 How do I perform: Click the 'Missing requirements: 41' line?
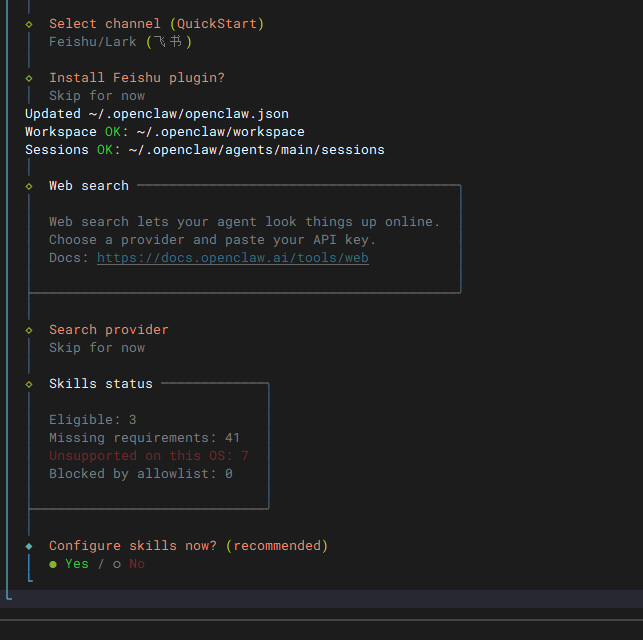coord(144,438)
